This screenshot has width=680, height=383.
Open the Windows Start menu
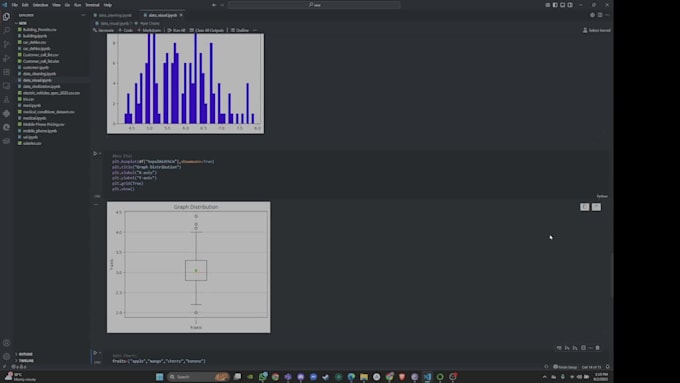coord(160,376)
